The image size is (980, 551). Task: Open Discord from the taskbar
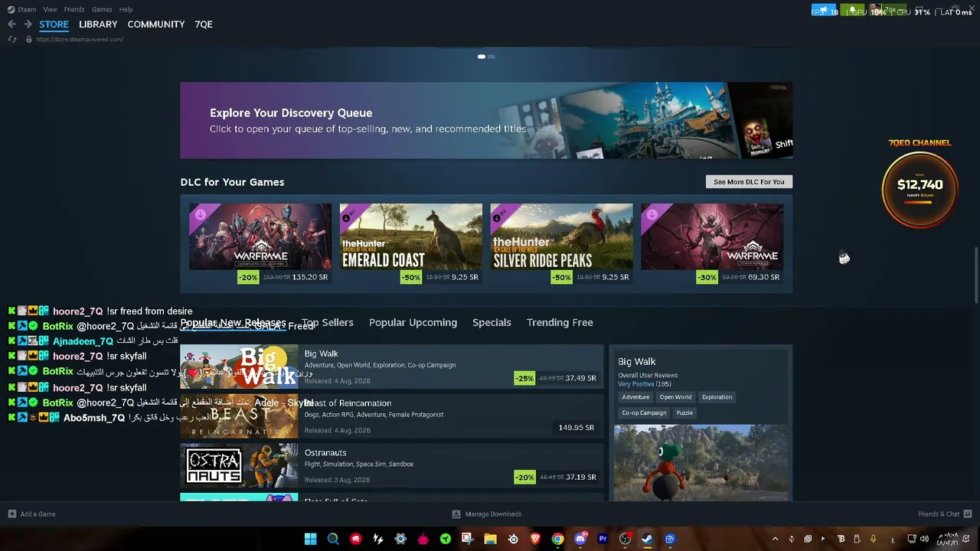pos(580,539)
